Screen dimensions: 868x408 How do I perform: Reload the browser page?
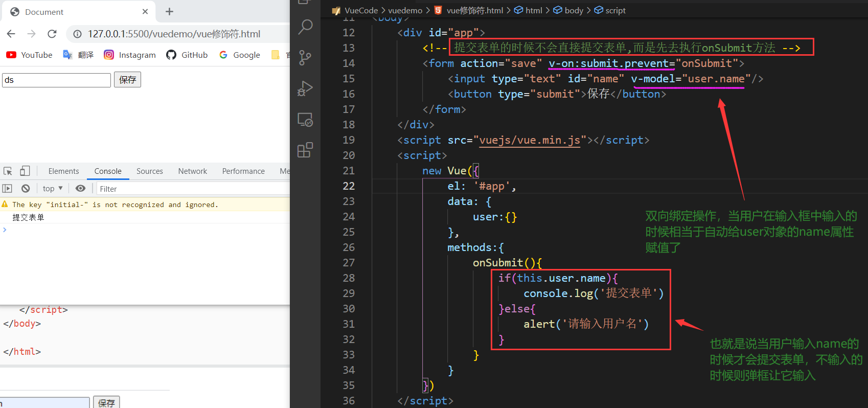pyautogui.click(x=52, y=34)
